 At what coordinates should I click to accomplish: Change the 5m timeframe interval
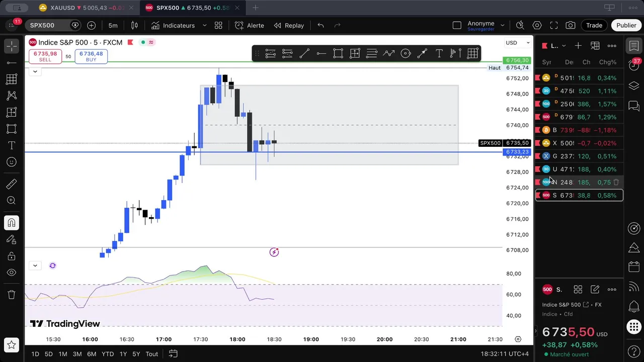tap(113, 25)
